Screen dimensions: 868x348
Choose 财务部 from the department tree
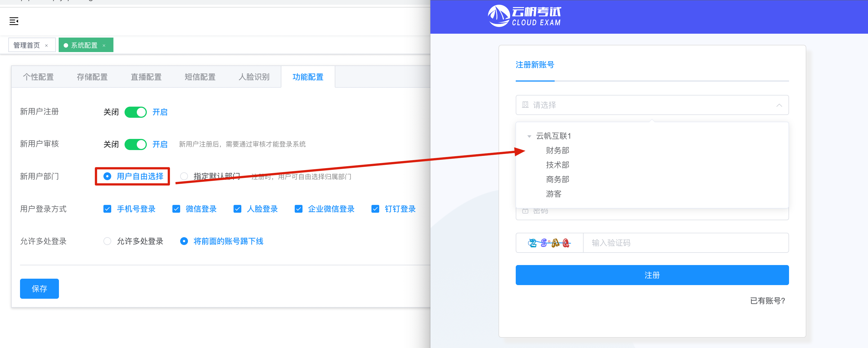pos(557,151)
